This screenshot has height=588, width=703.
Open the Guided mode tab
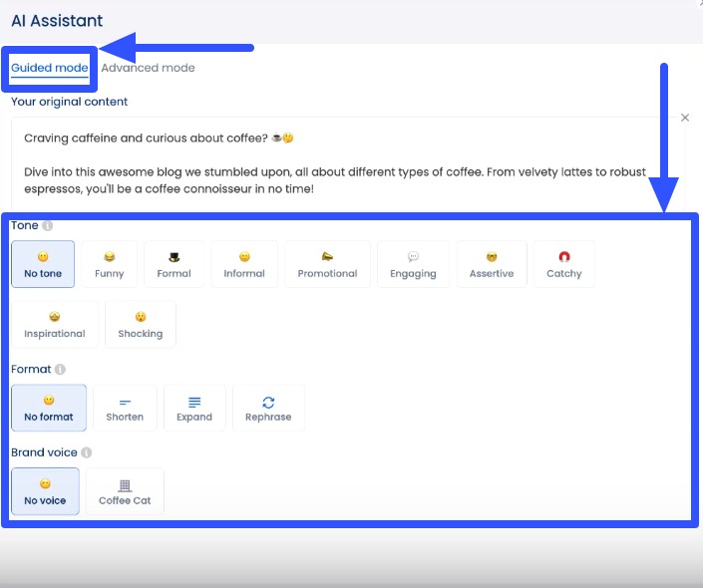click(50, 68)
